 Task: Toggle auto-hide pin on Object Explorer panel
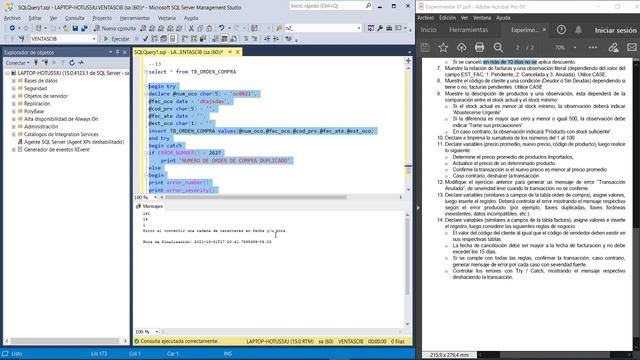coord(118,52)
